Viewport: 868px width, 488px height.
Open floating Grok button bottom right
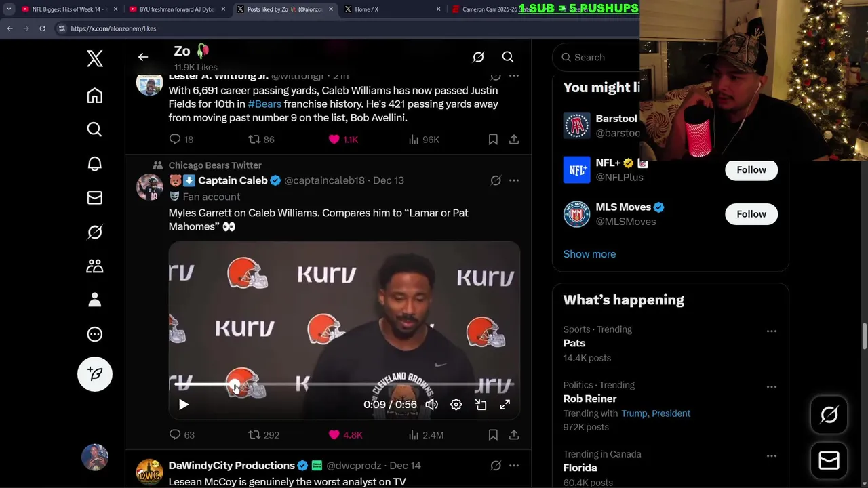pos(829,415)
